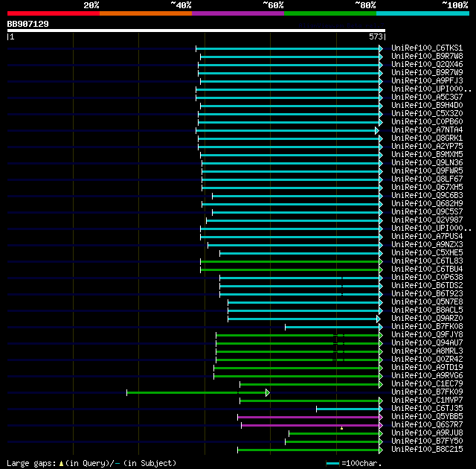Click the green ~80% color scale segment
476x469 pixels.
pyautogui.click(x=330, y=13)
